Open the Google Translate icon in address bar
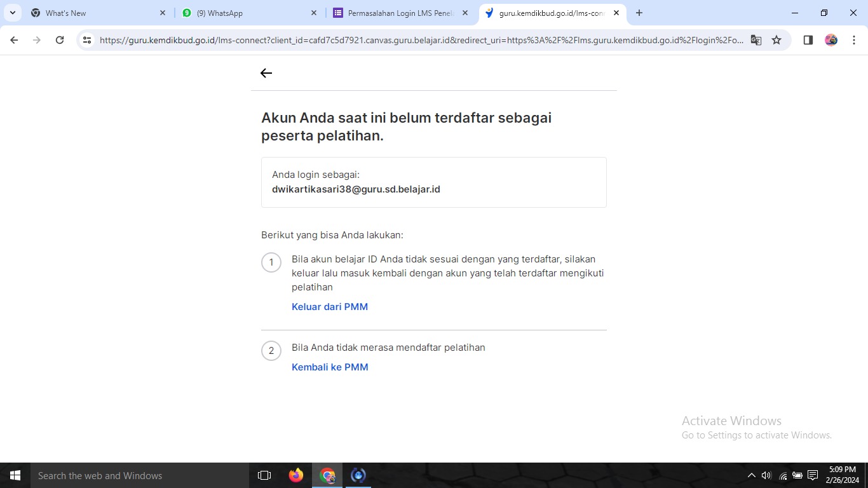Image resolution: width=868 pixels, height=488 pixels. click(756, 40)
